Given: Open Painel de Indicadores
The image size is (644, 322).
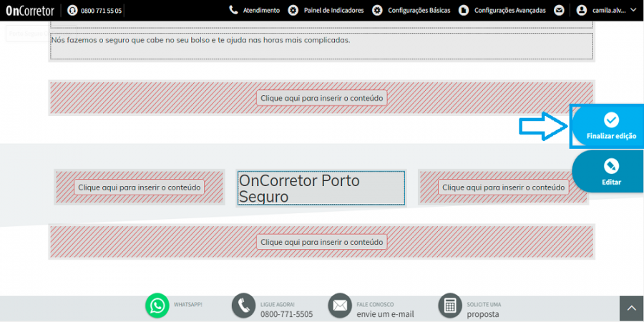Looking at the screenshot, I should 333,11.
